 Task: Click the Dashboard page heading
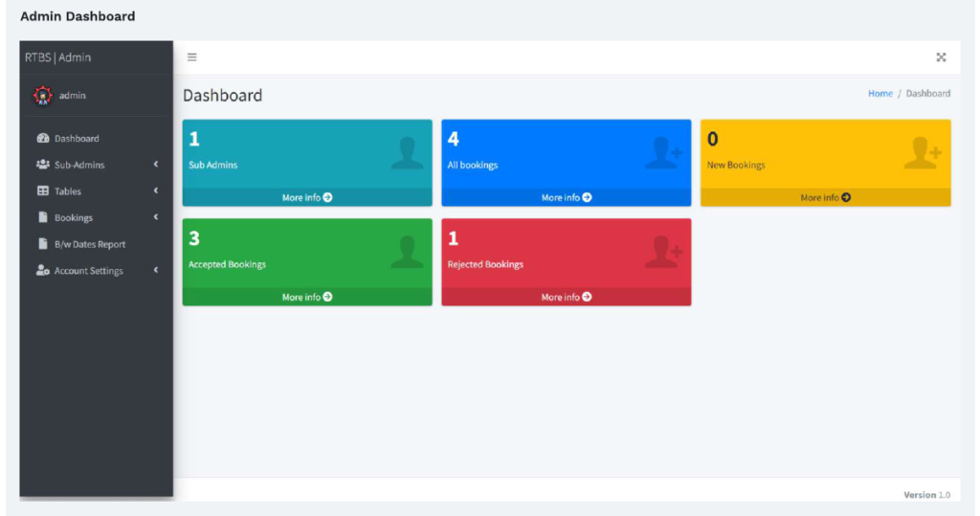(222, 95)
